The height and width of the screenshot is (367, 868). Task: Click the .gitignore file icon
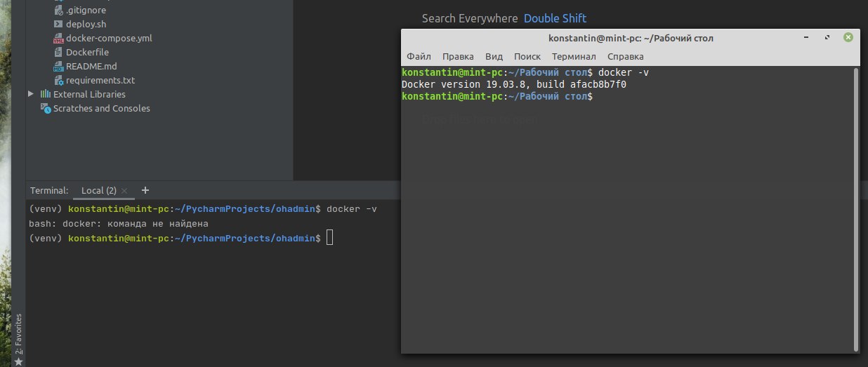pyautogui.click(x=59, y=11)
